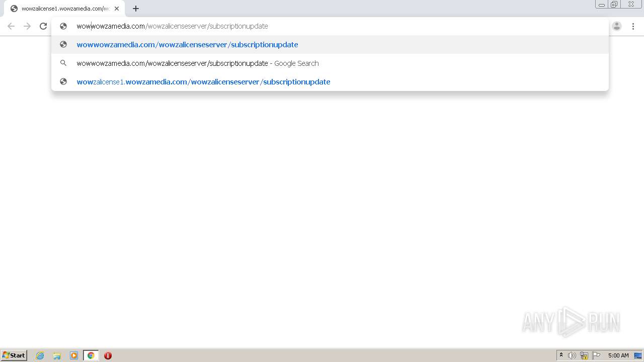Click the browser Back arrow

point(11,26)
